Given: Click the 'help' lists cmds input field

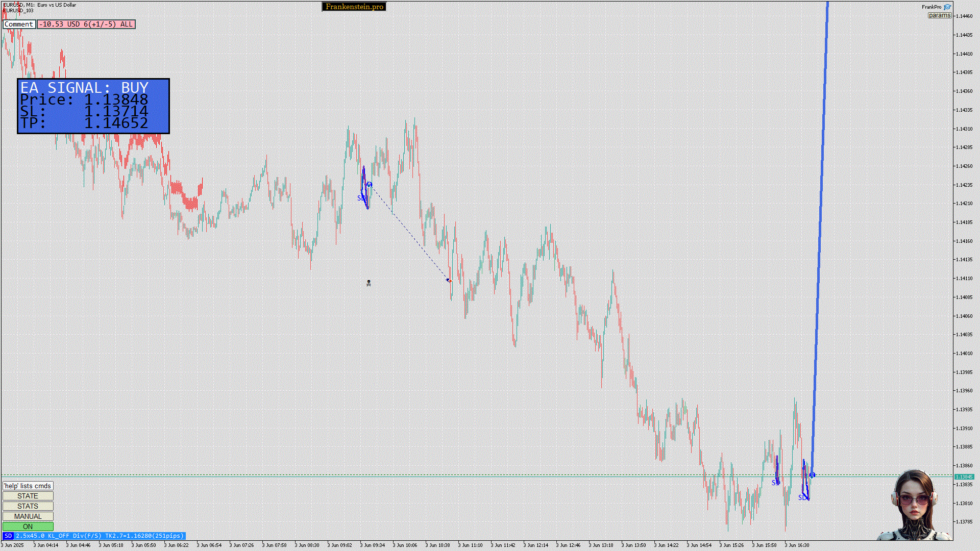Looking at the screenshot, I should [28, 486].
